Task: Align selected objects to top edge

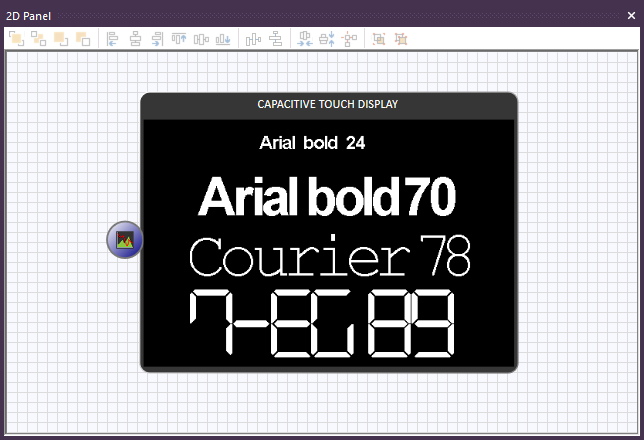Action: point(179,39)
